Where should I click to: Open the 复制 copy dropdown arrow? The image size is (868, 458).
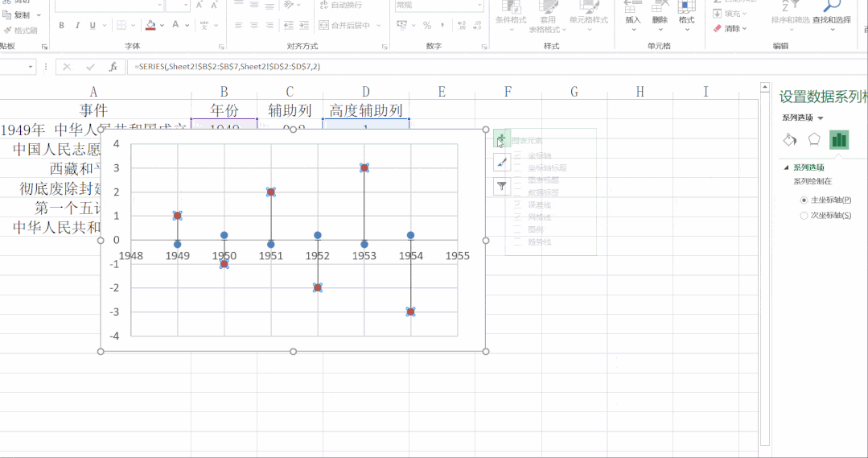(x=39, y=15)
